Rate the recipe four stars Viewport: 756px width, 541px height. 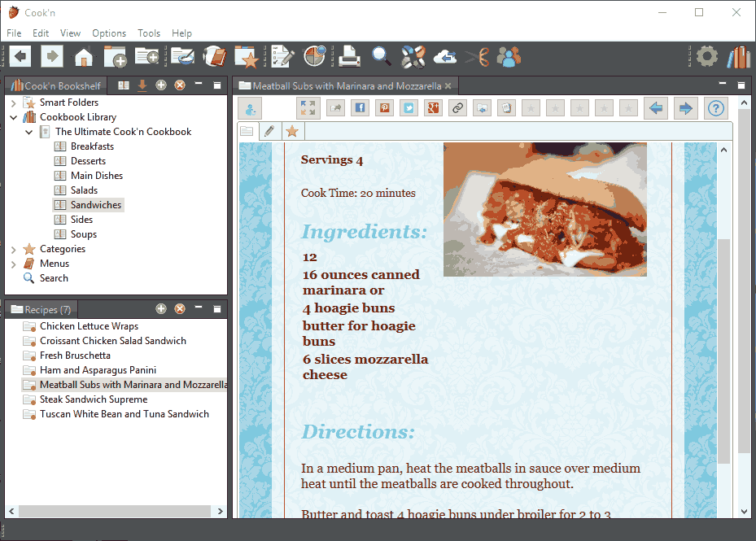(604, 108)
